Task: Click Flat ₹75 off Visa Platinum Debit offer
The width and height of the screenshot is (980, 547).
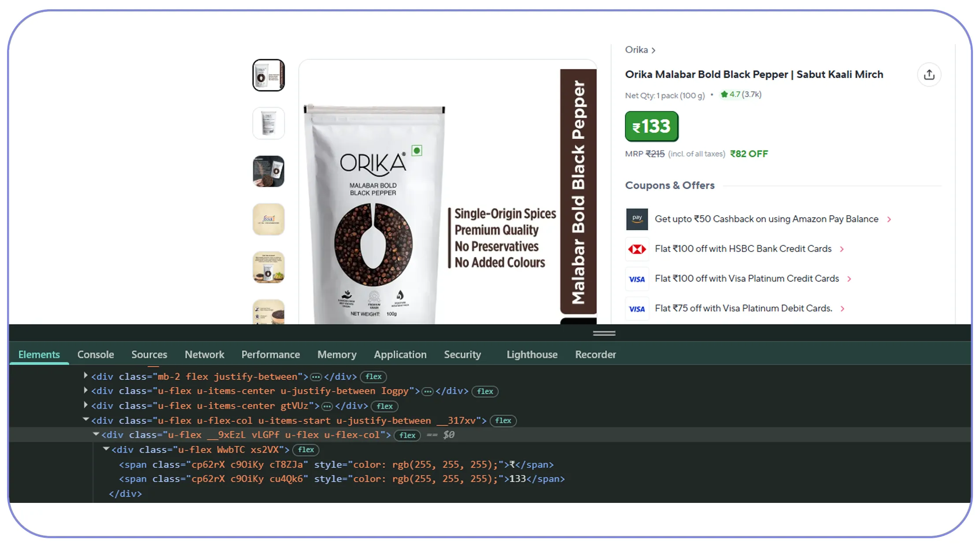Action: click(x=744, y=309)
